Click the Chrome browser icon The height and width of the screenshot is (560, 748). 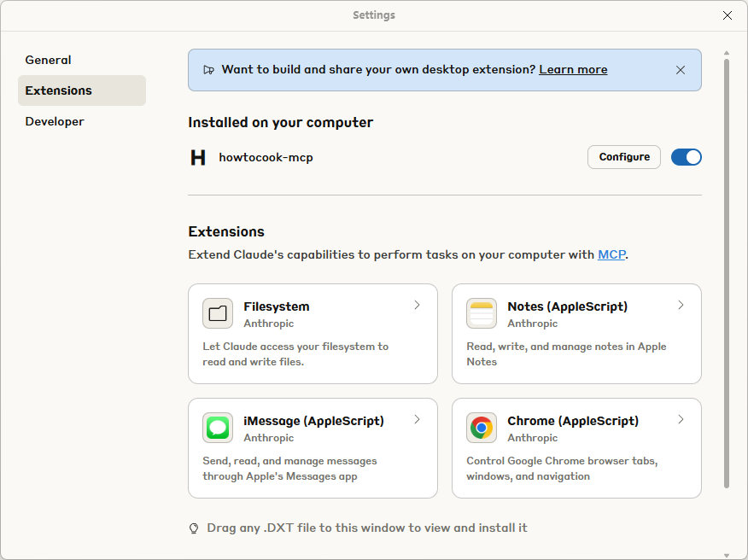tap(482, 428)
